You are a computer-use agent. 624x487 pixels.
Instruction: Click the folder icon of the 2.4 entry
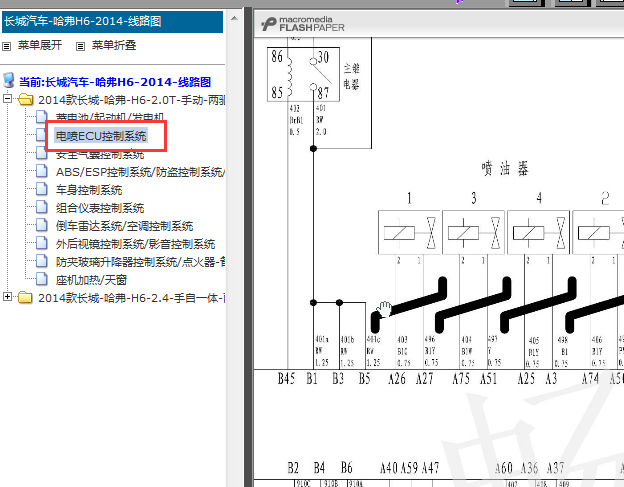pos(26,298)
